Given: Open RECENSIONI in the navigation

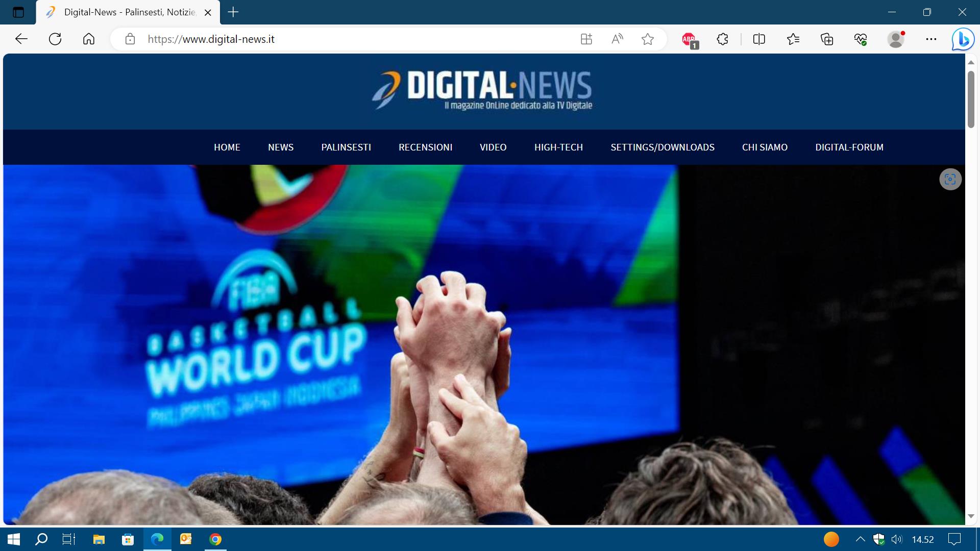Looking at the screenshot, I should [426, 147].
